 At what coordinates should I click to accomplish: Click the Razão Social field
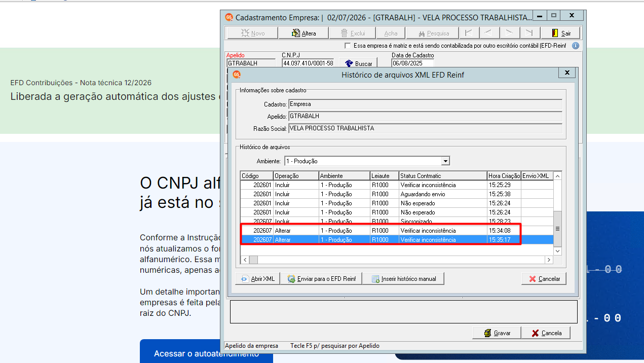tap(425, 129)
